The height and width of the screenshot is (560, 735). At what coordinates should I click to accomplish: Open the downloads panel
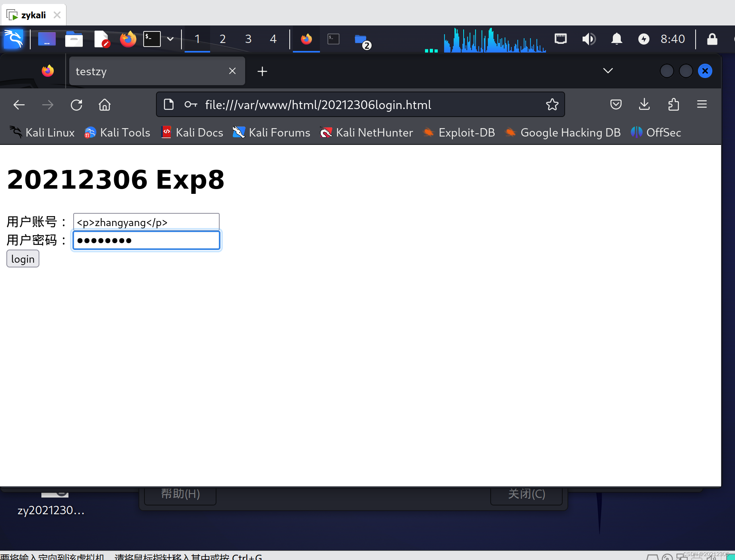644,105
